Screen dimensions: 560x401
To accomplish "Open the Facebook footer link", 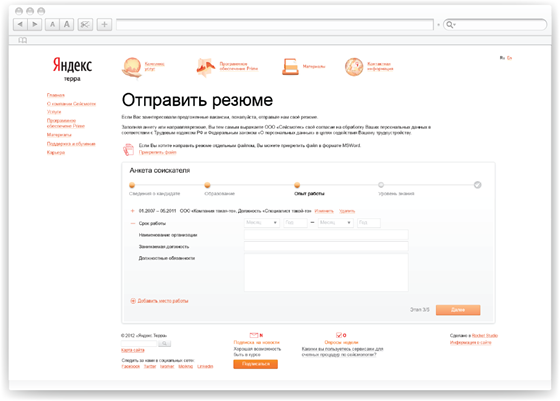I will tap(131, 366).
